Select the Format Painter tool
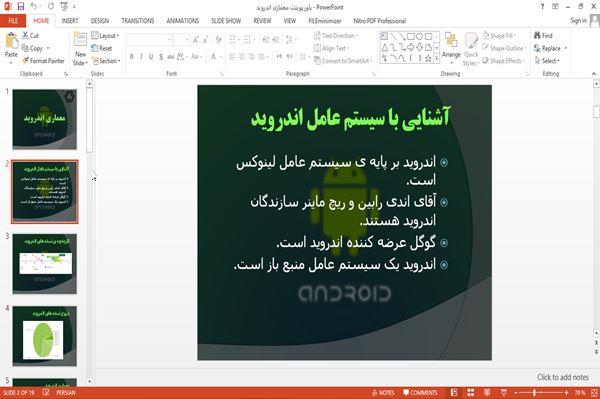Image resolution: width=600 pixels, height=399 pixels. point(43,61)
